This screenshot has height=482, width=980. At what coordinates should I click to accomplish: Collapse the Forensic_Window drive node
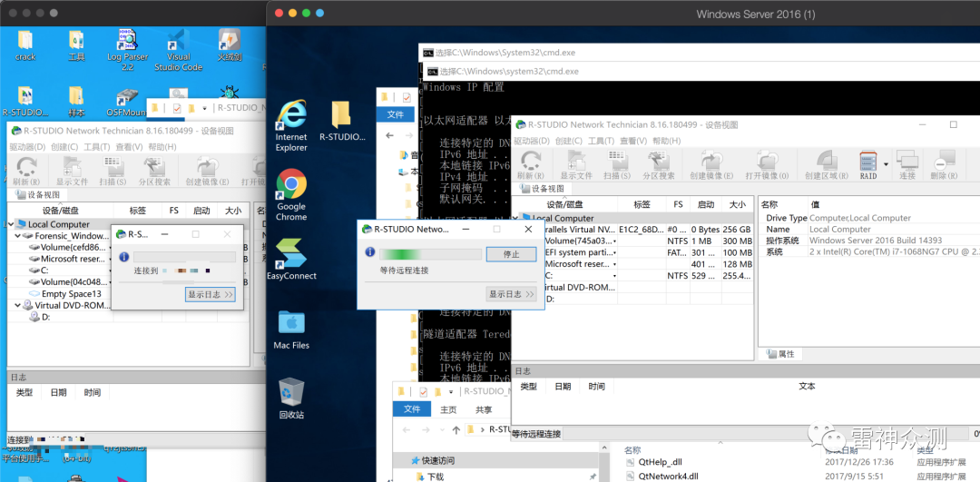click(x=19, y=236)
